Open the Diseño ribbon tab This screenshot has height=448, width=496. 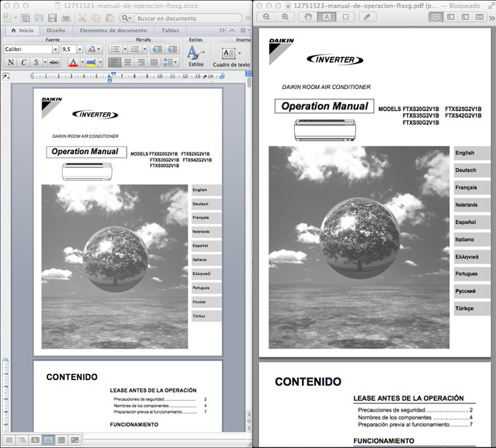tap(56, 31)
